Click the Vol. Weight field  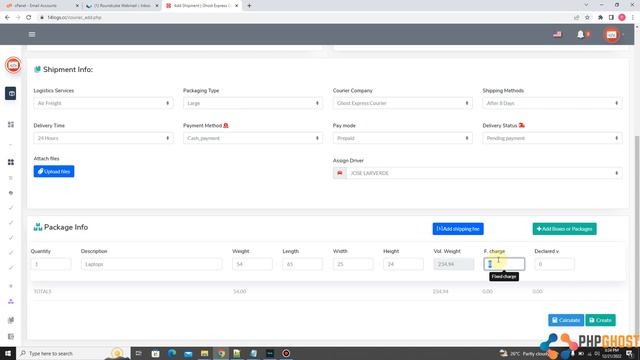point(454,264)
